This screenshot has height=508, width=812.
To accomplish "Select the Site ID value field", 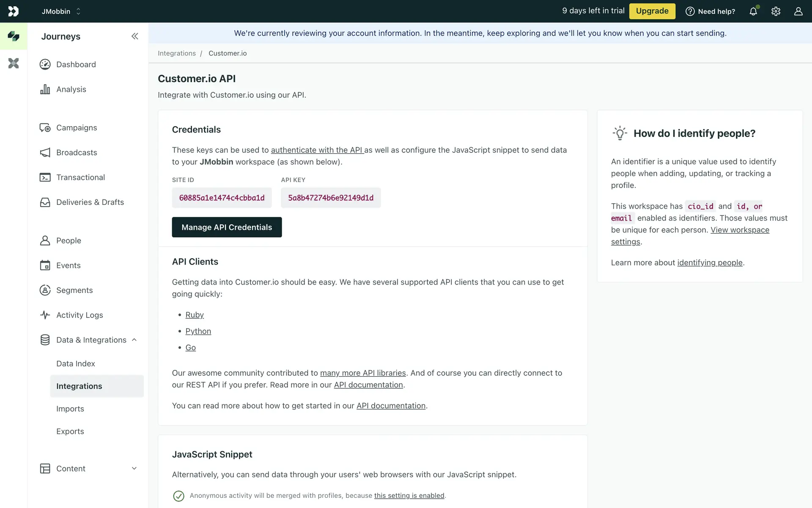I will point(222,198).
